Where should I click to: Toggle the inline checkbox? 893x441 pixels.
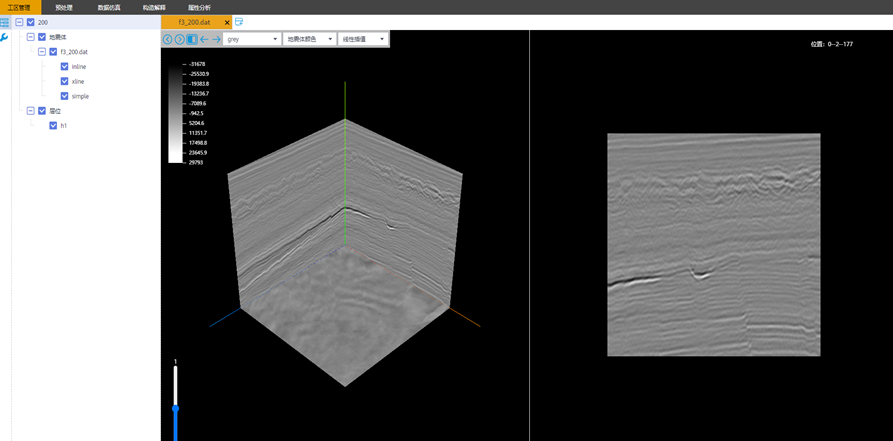[64, 67]
